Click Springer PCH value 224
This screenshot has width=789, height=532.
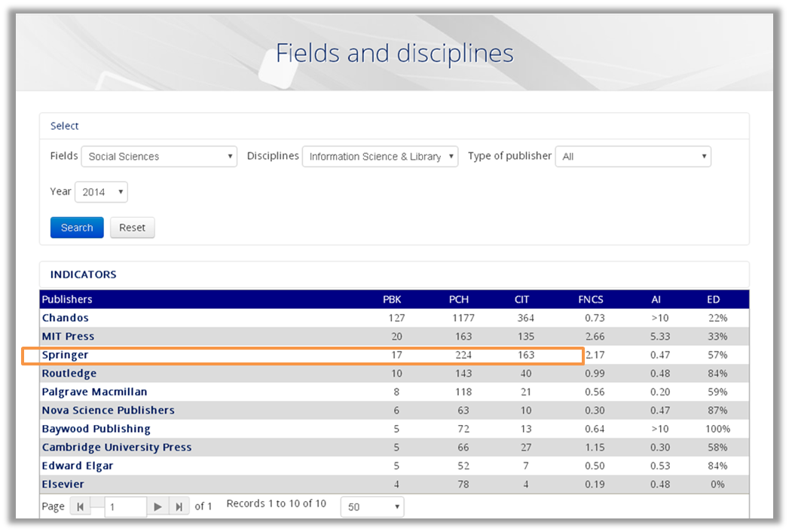(463, 356)
